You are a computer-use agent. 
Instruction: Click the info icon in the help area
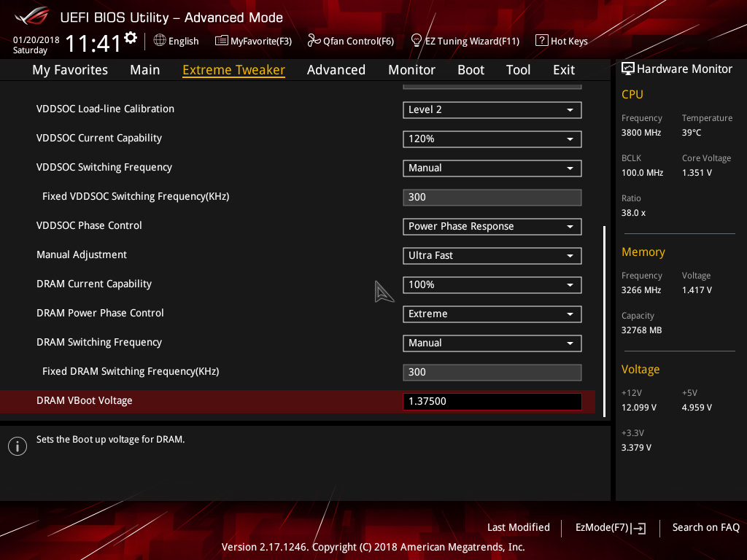tap(18, 446)
